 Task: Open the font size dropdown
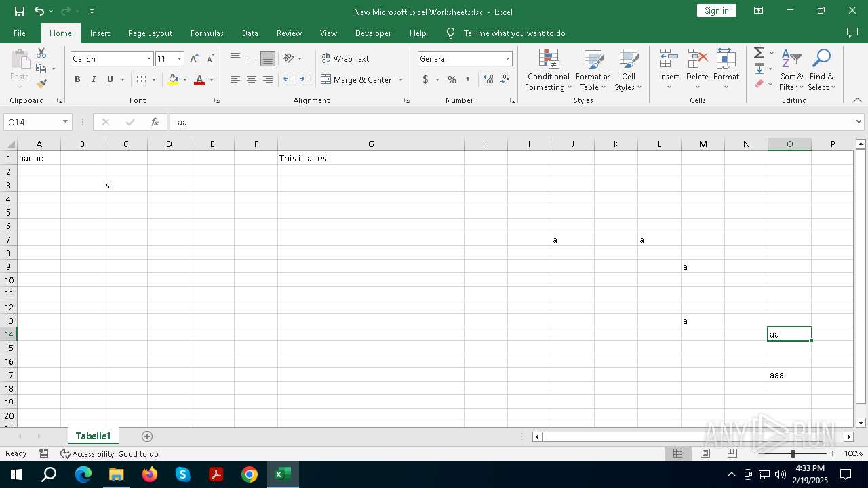179,59
